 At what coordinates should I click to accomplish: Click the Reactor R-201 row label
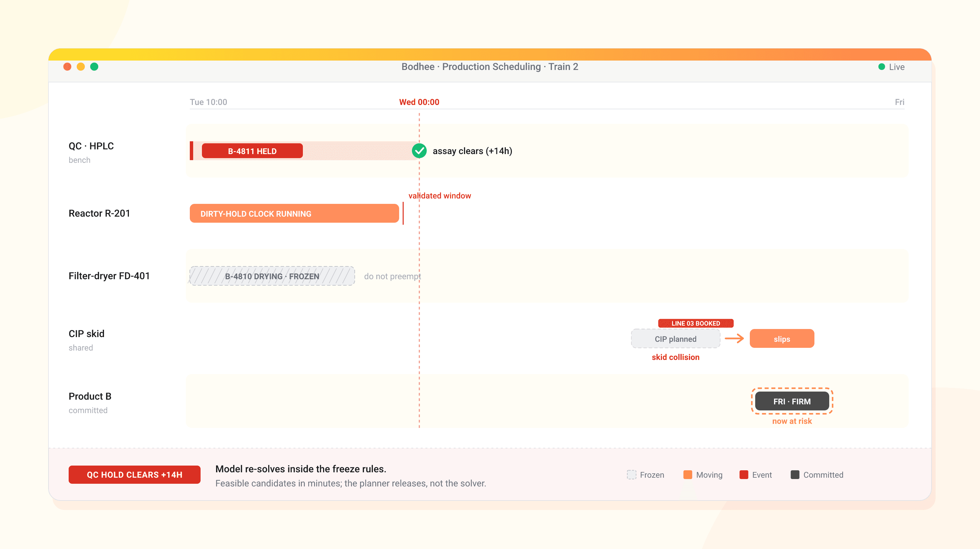[x=99, y=213]
